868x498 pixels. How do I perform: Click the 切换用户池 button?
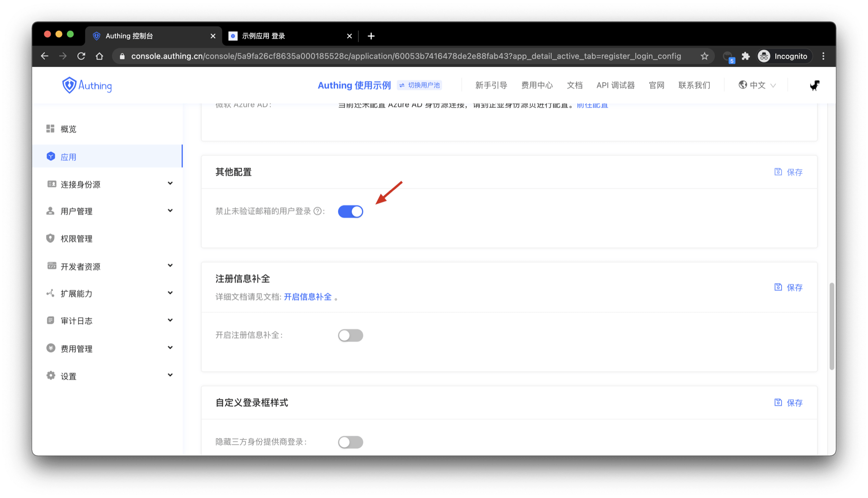coord(420,85)
